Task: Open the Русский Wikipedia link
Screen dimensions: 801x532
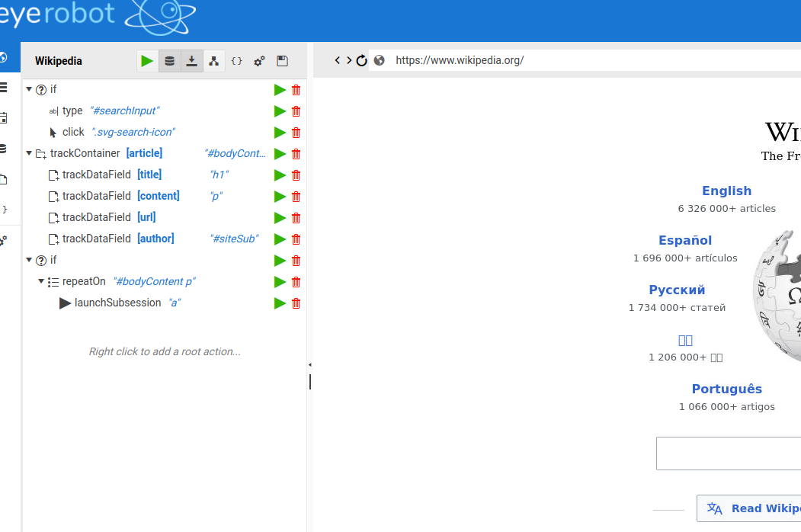Action: coord(677,290)
